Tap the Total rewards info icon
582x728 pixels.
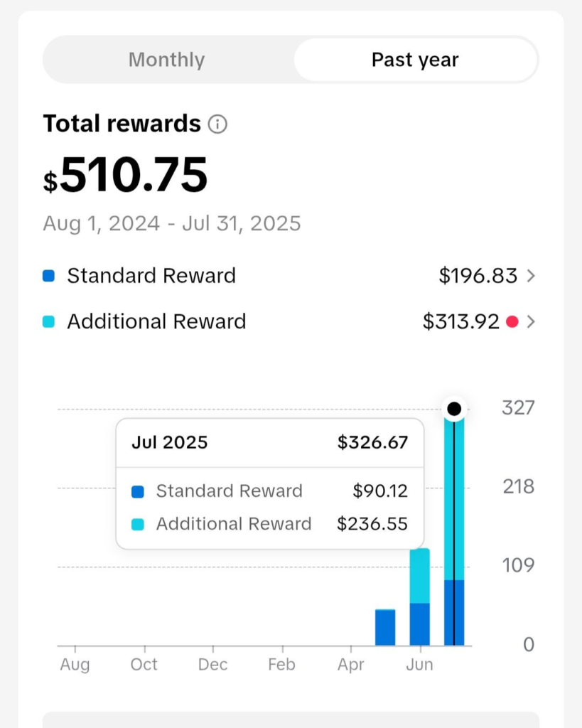pos(217,124)
